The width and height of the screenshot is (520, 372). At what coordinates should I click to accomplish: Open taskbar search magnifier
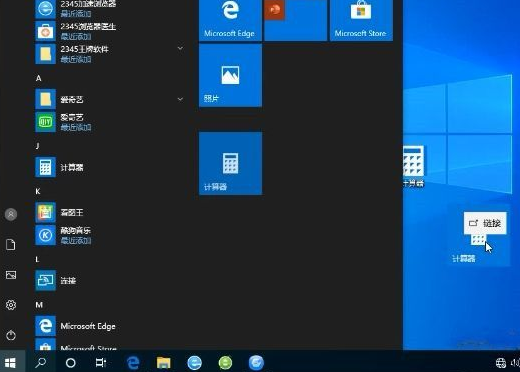pos(41,362)
